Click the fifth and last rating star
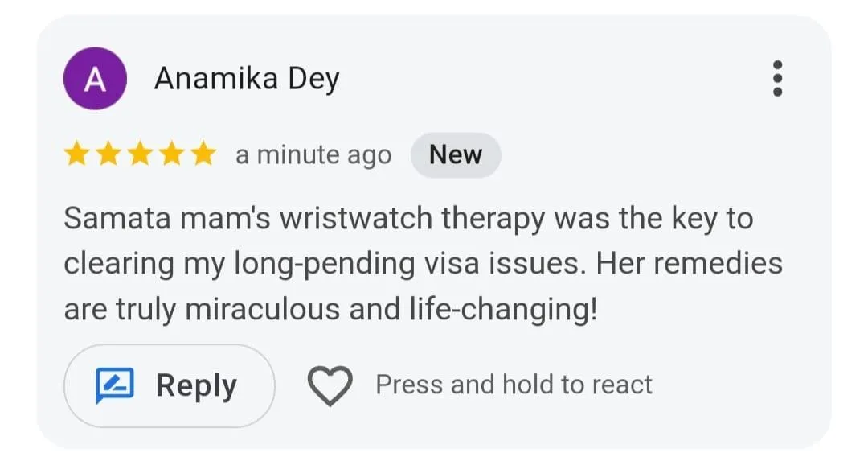 [x=203, y=154]
